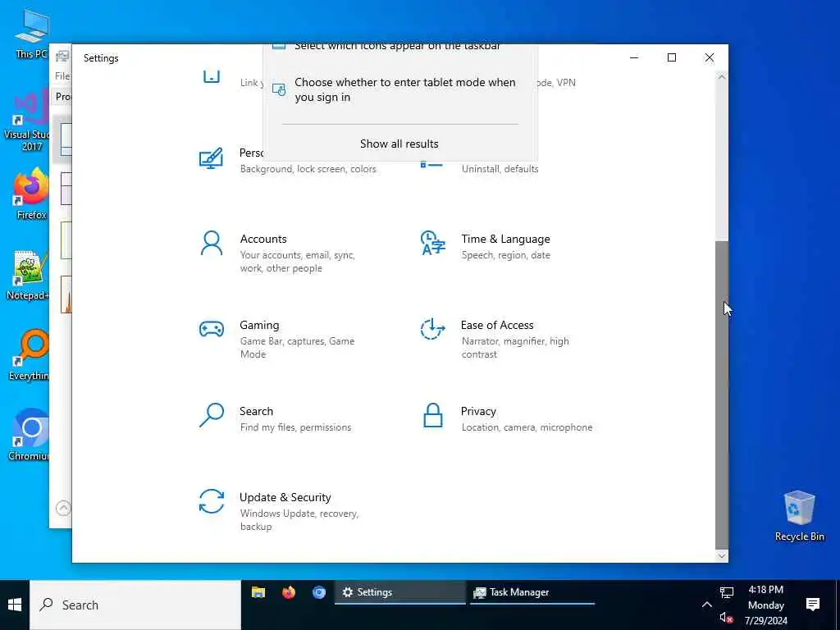Click the muted volume tray icon
The image size is (840, 630).
coord(727,617)
